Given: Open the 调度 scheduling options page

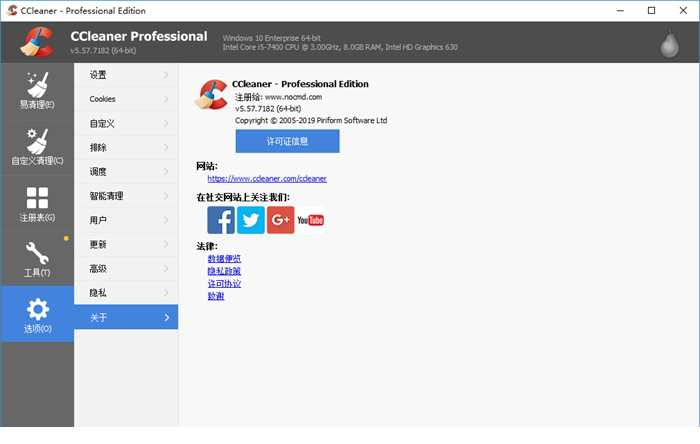Looking at the screenshot, I should (126, 172).
